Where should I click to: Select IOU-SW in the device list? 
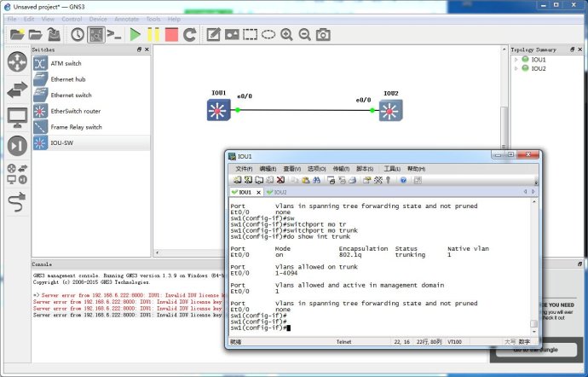tap(91, 142)
